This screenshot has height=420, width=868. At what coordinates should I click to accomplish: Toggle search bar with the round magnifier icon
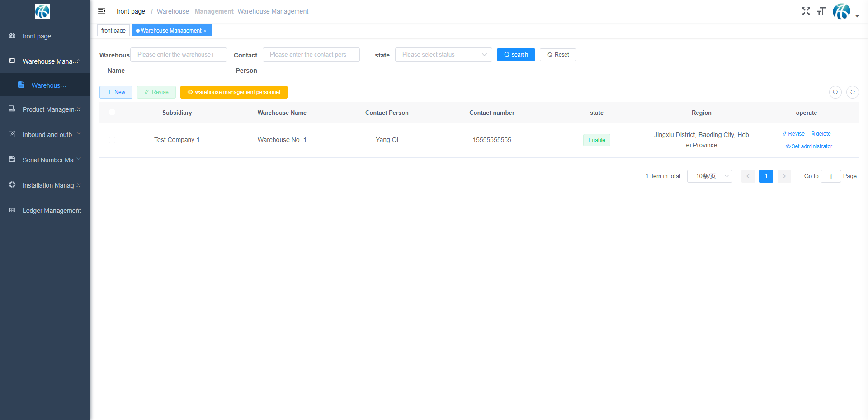click(x=835, y=92)
